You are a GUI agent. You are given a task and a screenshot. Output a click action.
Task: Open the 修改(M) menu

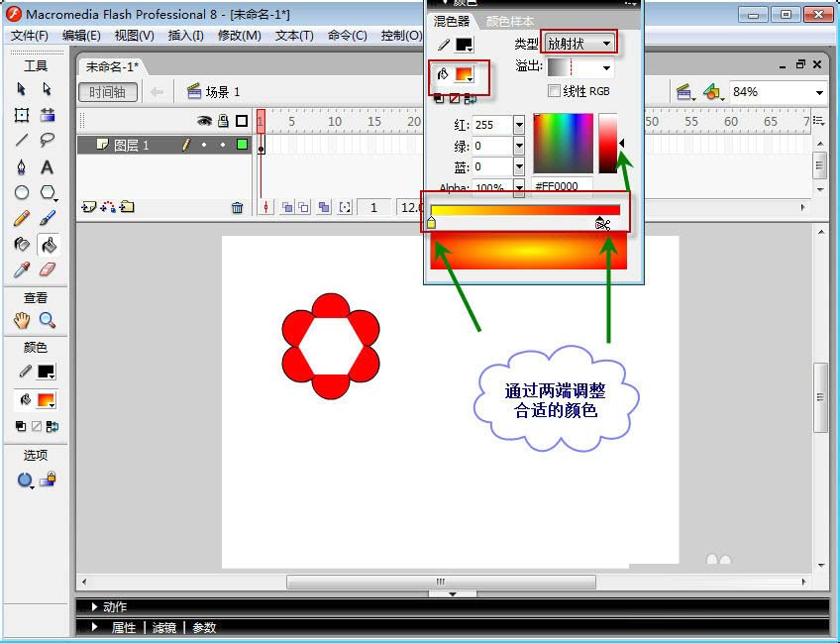pos(240,36)
